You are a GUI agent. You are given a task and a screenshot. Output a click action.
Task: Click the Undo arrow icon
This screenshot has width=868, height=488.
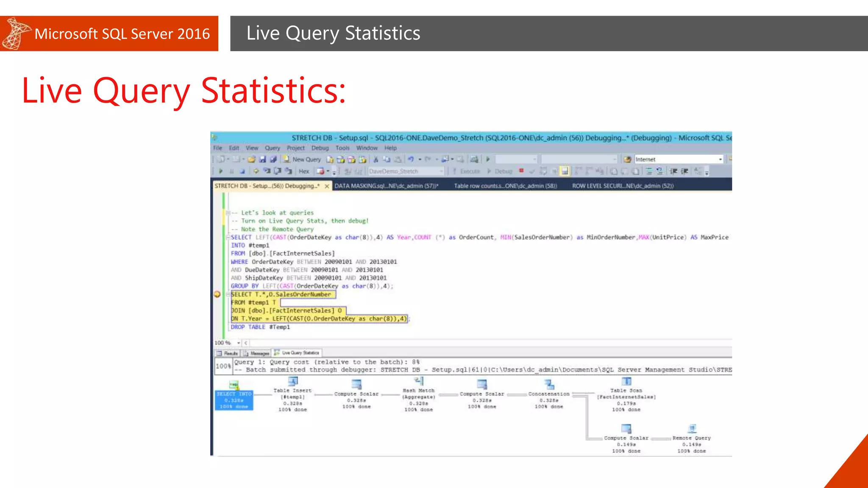tap(410, 159)
